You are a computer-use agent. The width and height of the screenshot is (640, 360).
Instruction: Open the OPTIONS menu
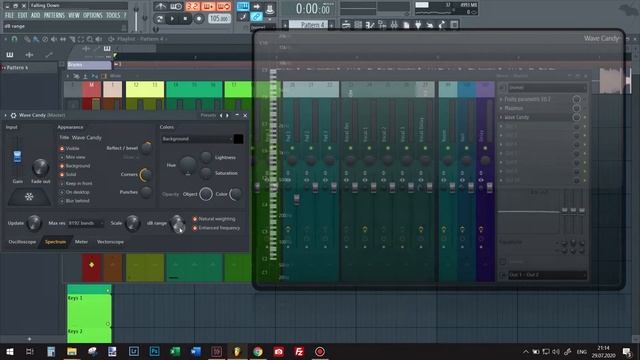(93, 16)
